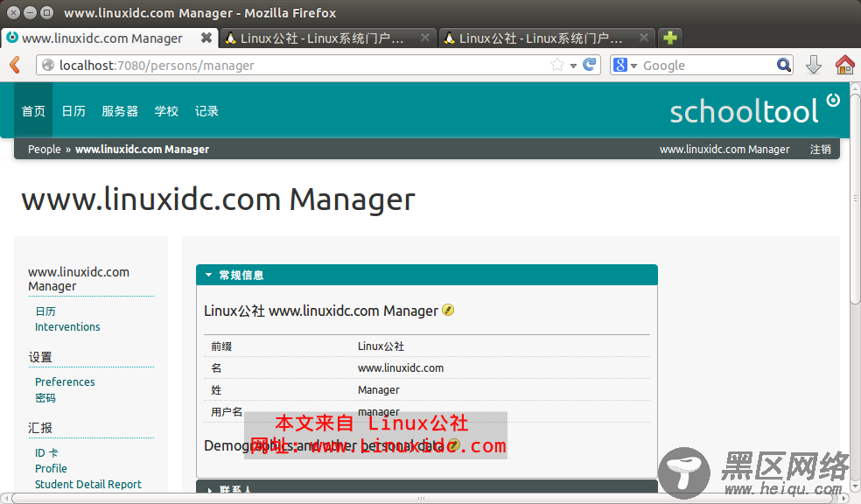Close the third Linux公社 tab
Image resolution: width=861 pixels, height=504 pixels.
point(643,38)
